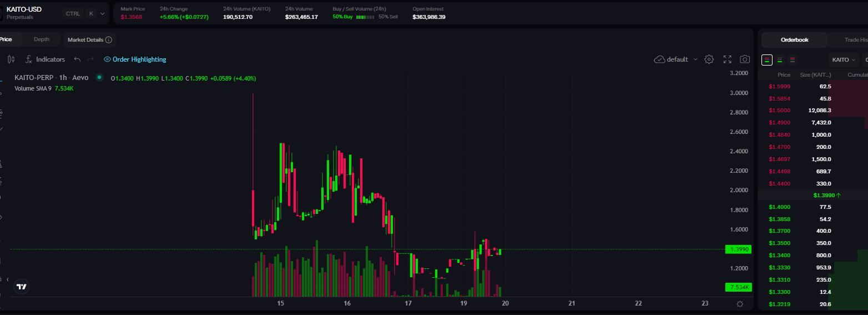The width and height of the screenshot is (868, 315).
Task: Click the TradingView logo on chart
Action: pyautogui.click(x=22, y=287)
